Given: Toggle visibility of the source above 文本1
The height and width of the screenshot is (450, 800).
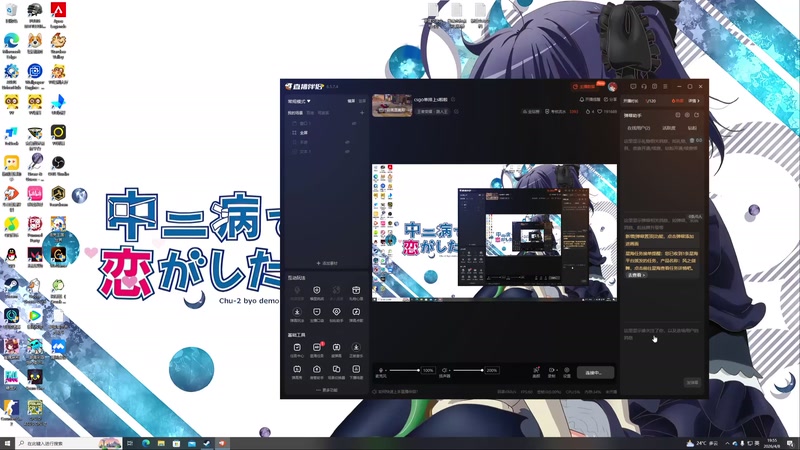Looking at the screenshot, I should pos(347,142).
